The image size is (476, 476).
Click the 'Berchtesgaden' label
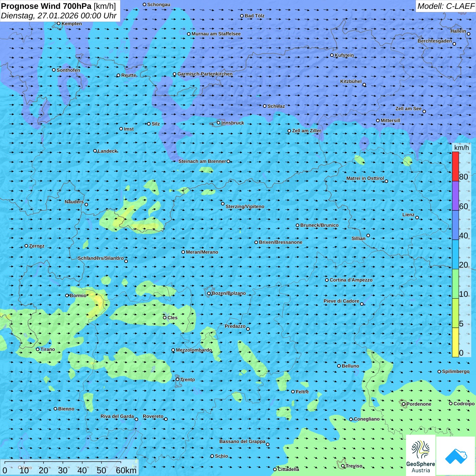coord(435,41)
